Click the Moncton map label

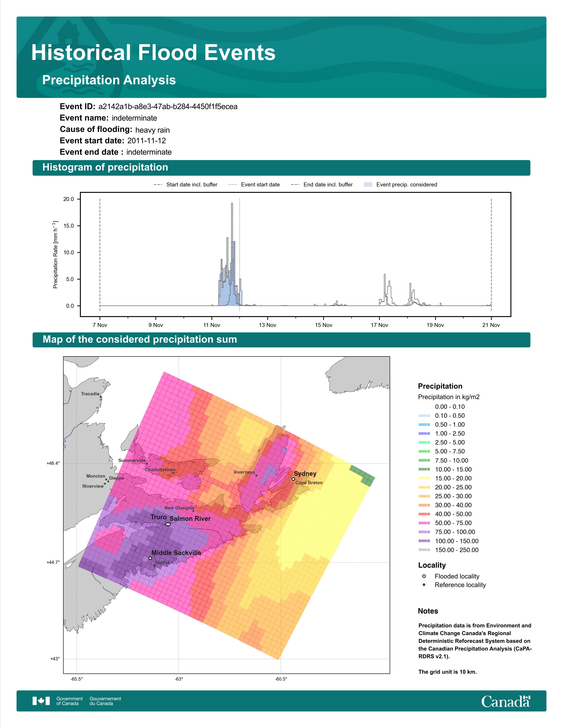(x=96, y=476)
